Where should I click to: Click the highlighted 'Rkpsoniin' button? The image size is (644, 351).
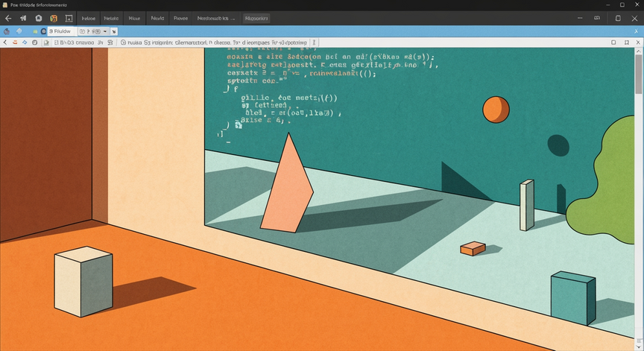coord(256,18)
